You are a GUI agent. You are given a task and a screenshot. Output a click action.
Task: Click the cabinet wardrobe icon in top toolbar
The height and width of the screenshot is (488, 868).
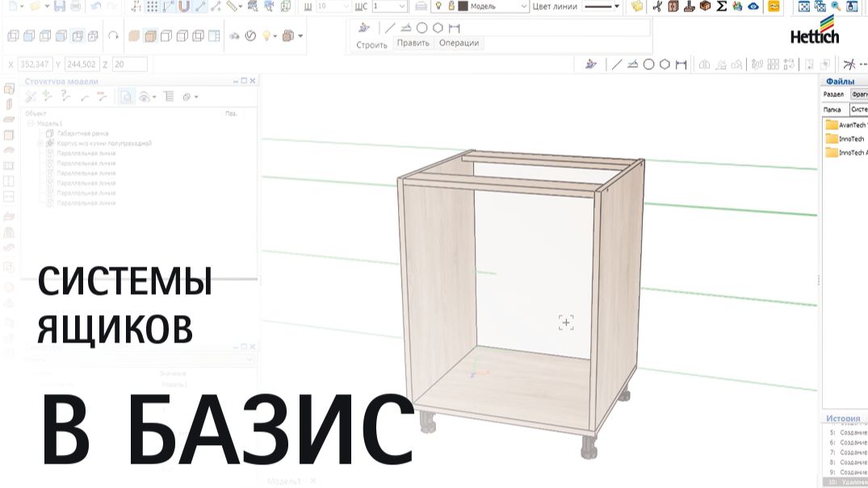coord(673,6)
